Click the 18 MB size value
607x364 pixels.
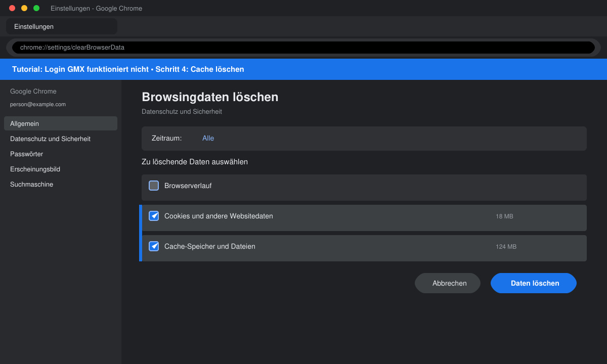504,216
